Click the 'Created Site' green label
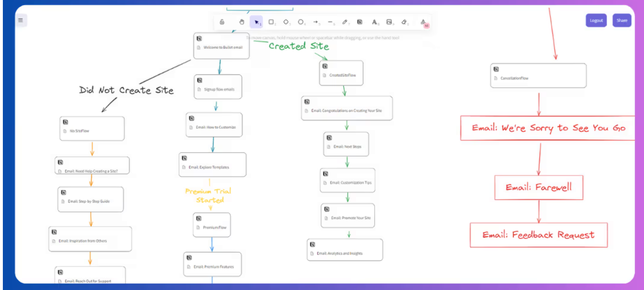The width and height of the screenshot is (644, 290). click(298, 46)
